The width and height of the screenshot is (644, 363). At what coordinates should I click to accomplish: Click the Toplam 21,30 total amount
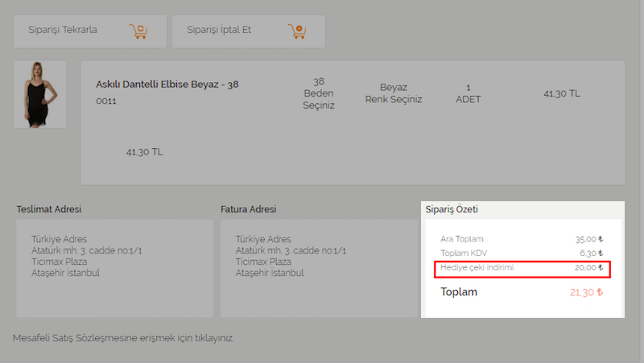click(586, 292)
